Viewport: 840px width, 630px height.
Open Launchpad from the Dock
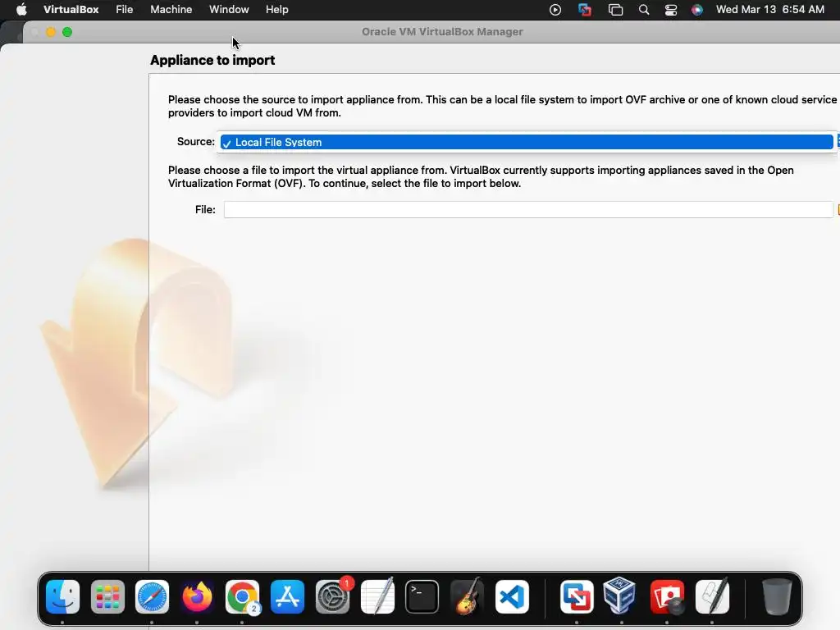point(107,596)
